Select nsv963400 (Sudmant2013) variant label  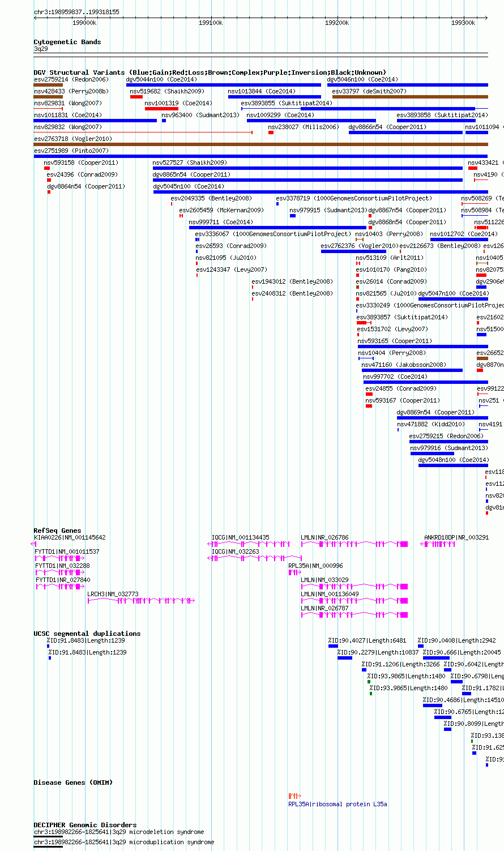tap(200, 115)
